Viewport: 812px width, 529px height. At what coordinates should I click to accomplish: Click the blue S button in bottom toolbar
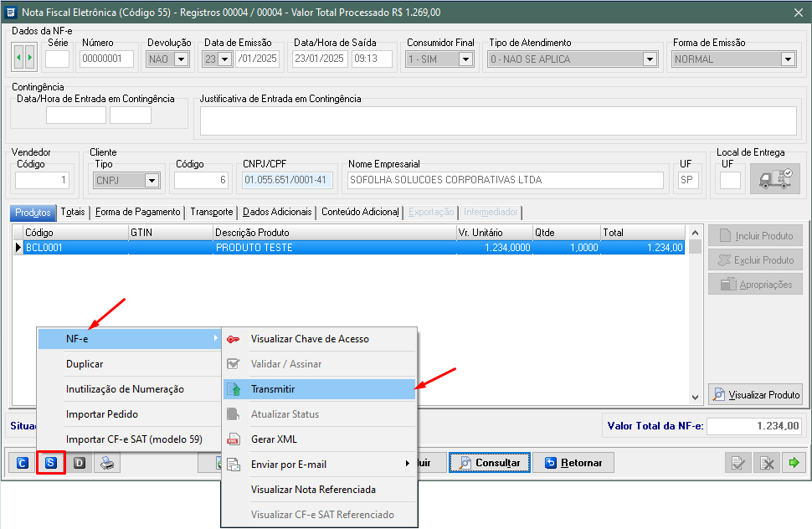pos(51,463)
